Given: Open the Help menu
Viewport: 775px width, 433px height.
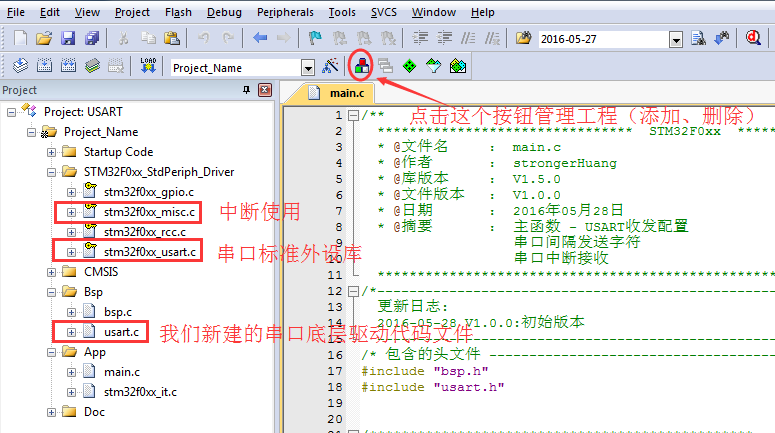Looking at the screenshot, I should click(482, 12).
